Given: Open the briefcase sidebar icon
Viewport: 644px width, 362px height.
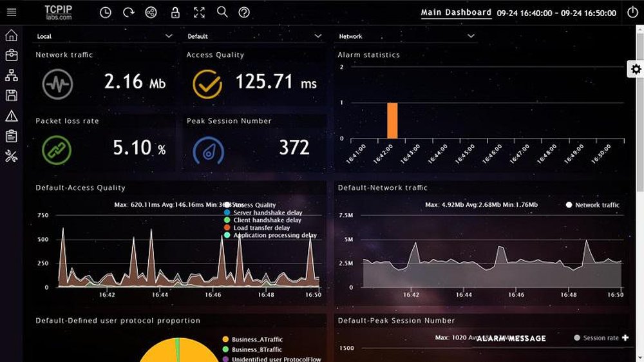Looking at the screenshot, I should 12,55.
